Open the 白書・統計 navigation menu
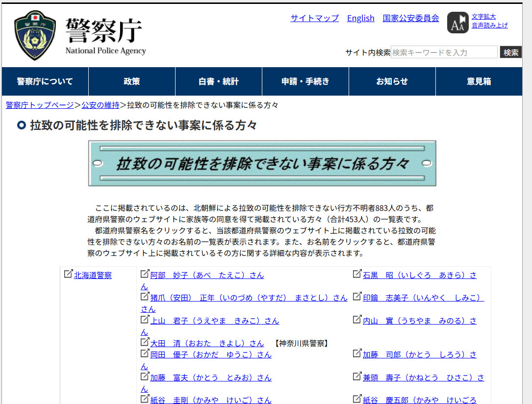The image size is (532, 404). coord(219,81)
